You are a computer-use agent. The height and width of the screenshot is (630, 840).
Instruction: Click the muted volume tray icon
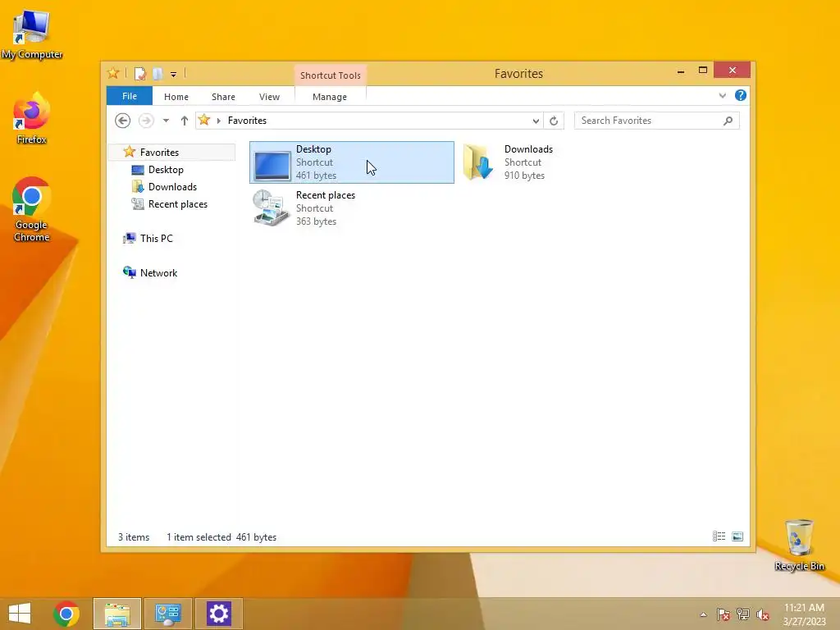pyautogui.click(x=763, y=614)
